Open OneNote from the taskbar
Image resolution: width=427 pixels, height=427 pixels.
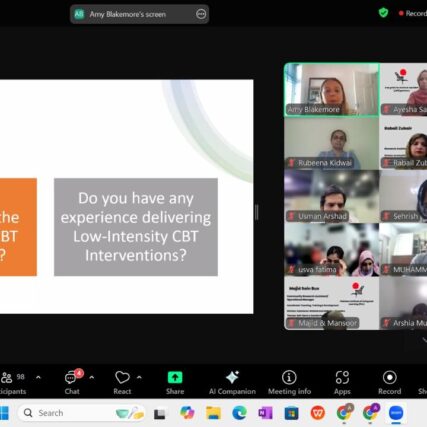point(265,413)
